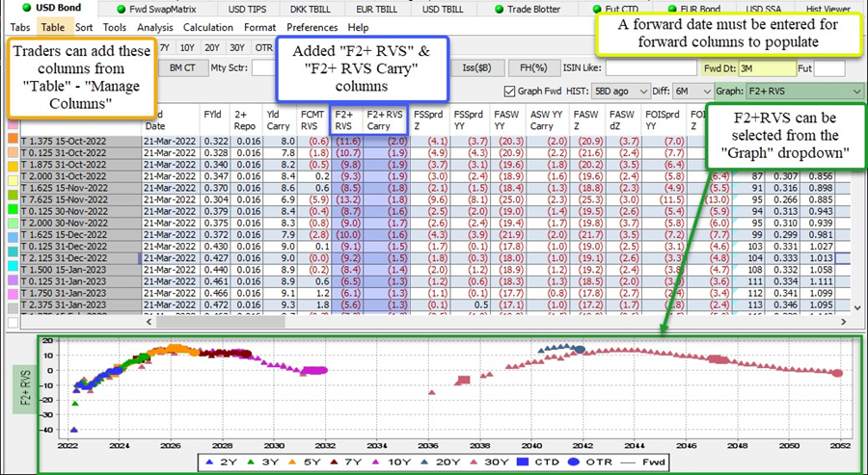Screen dimensions: 868x475
Task: Open the Sort menu
Action: pos(84,27)
